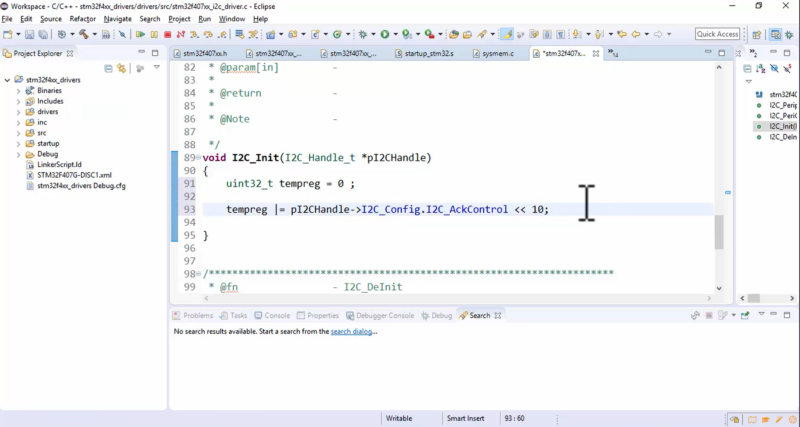Close the active stm32f407xx editor tab

click(595, 53)
